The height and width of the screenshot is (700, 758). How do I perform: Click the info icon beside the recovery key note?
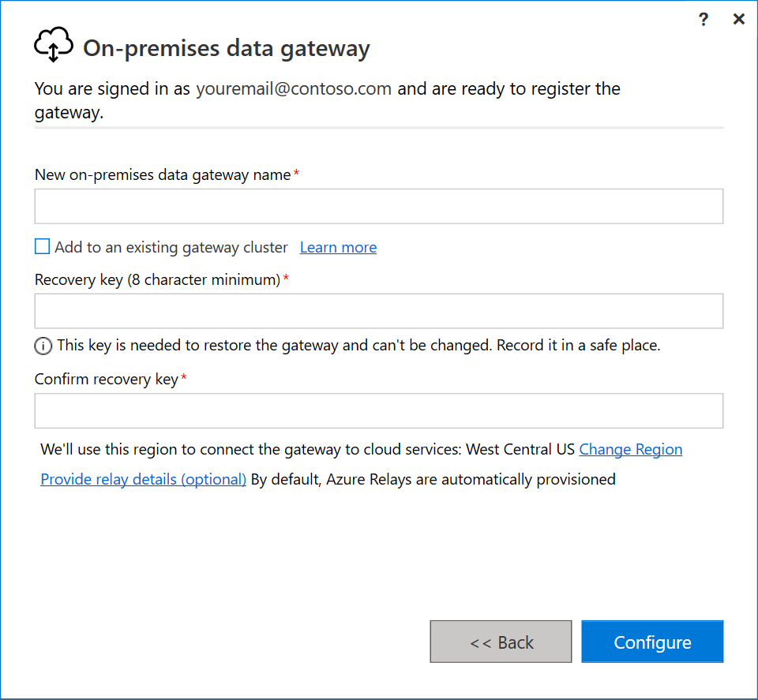point(43,346)
